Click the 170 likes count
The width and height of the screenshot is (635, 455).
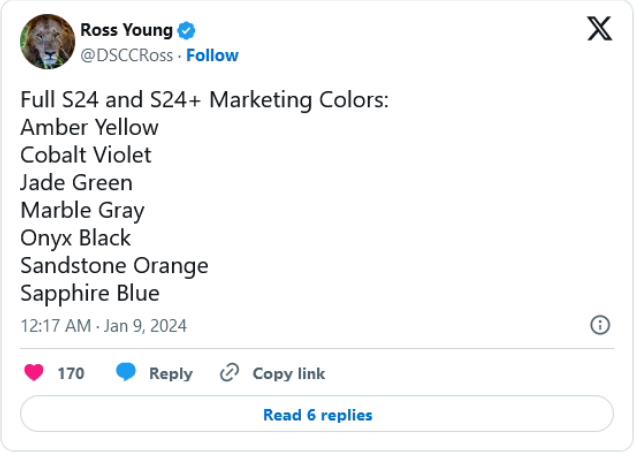(x=70, y=373)
